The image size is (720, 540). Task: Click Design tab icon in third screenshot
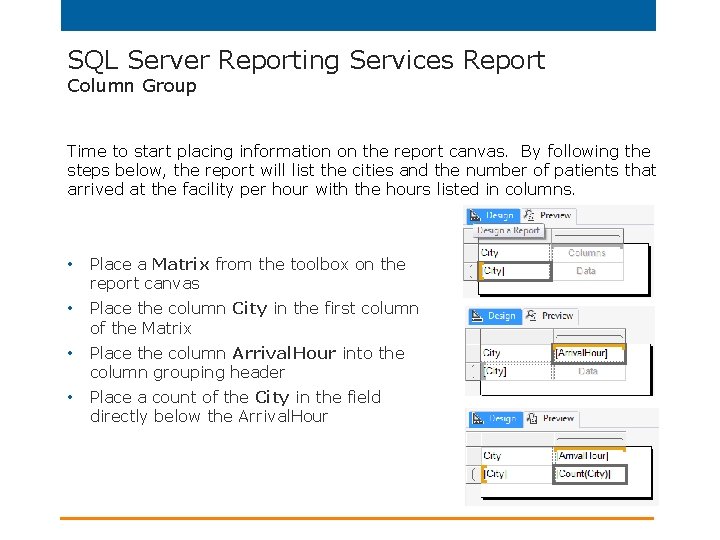coord(478,419)
